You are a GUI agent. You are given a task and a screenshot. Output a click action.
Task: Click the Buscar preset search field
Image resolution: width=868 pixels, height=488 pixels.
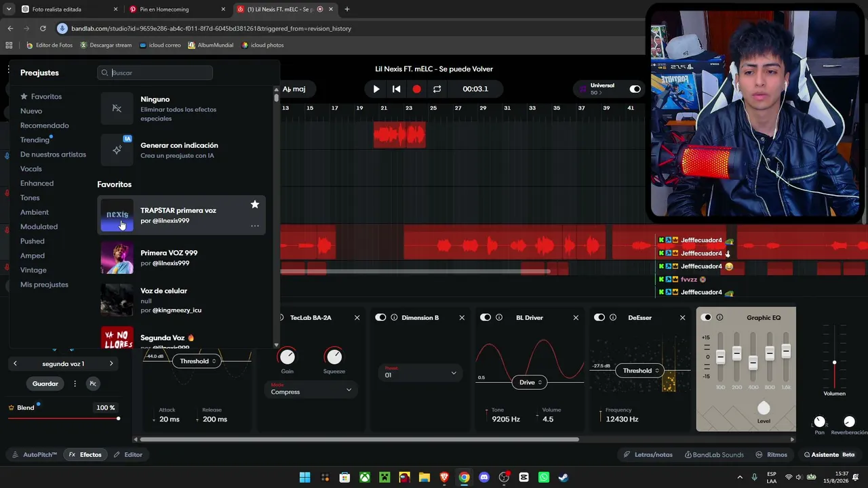[155, 73]
